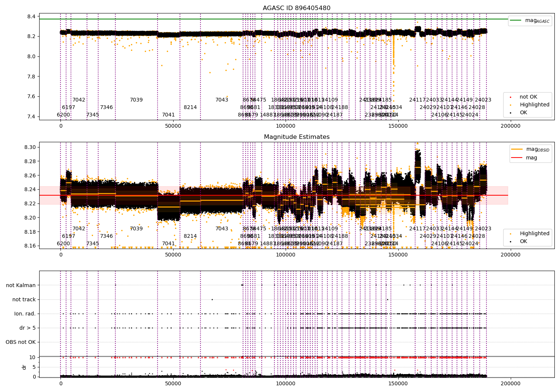Click y-tick '8.22' on the middle plot

30,203
